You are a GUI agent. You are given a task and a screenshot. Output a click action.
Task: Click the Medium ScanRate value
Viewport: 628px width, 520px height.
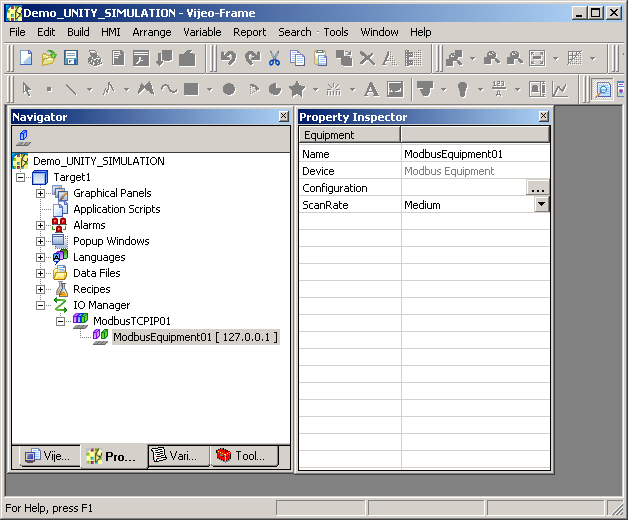coord(422,205)
